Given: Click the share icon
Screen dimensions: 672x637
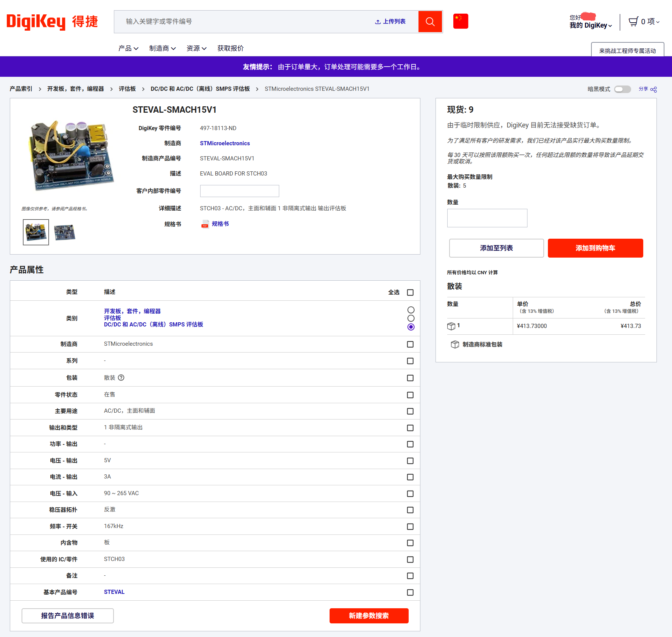Looking at the screenshot, I should click(653, 90).
